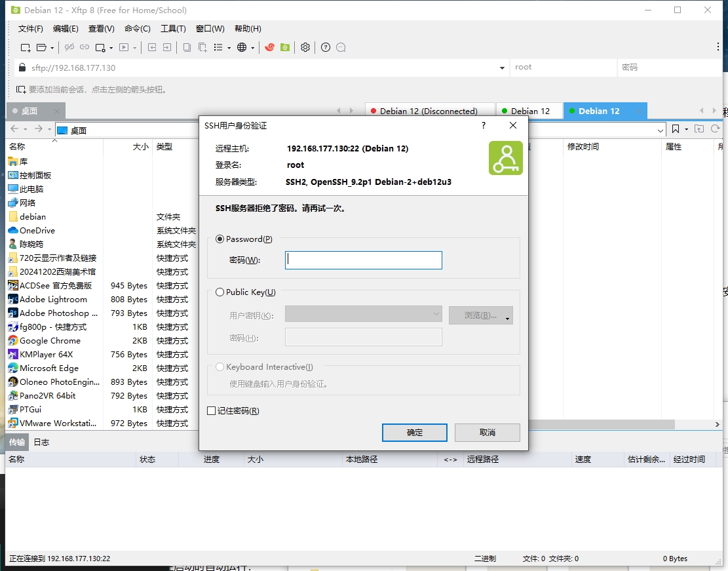Open the Xftp options gear icon
Viewport: 728px width, 571px height.
pyautogui.click(x=305, y=47)
